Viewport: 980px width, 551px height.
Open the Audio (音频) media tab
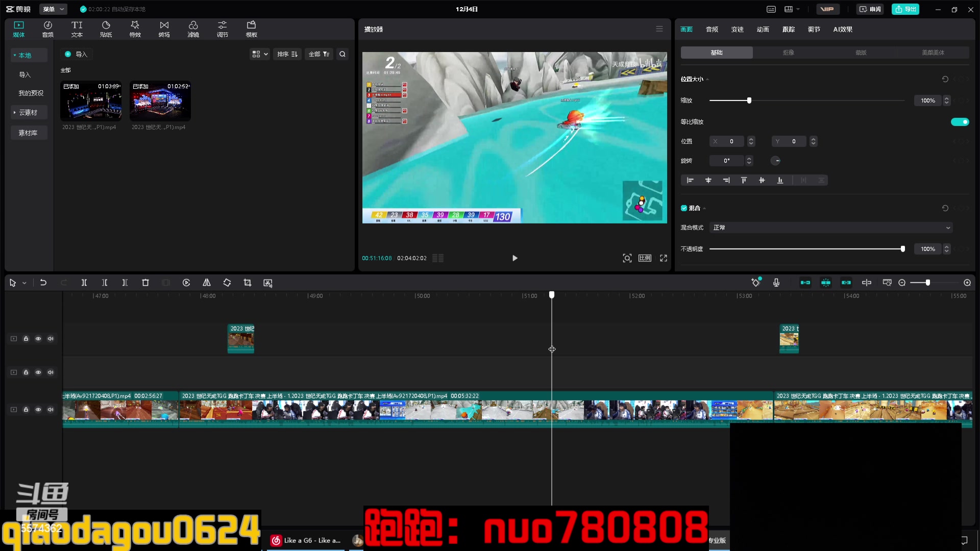pos(48,29)
